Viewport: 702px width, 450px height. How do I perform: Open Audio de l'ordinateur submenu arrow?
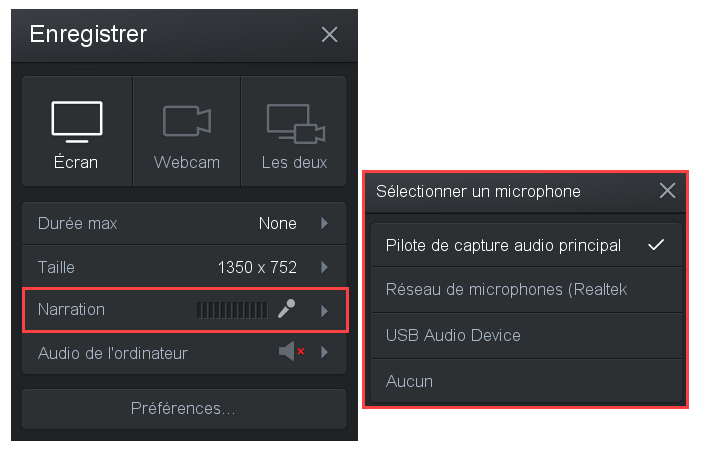pyautogui.click(x=325, y=352)
